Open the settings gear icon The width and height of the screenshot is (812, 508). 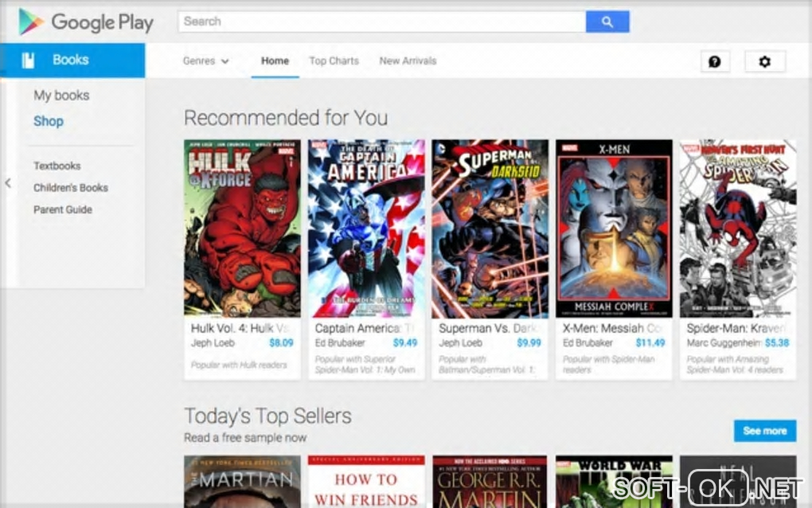pos(765,61)
